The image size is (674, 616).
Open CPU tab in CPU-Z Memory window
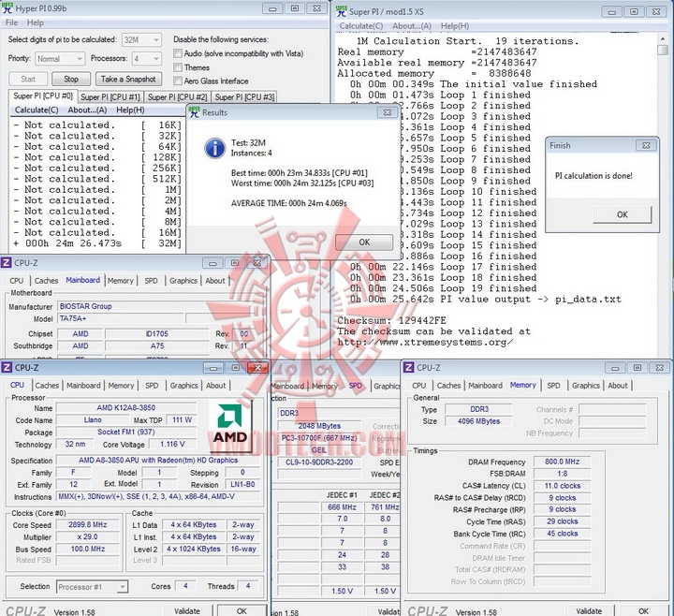click(x=418, y=386)
